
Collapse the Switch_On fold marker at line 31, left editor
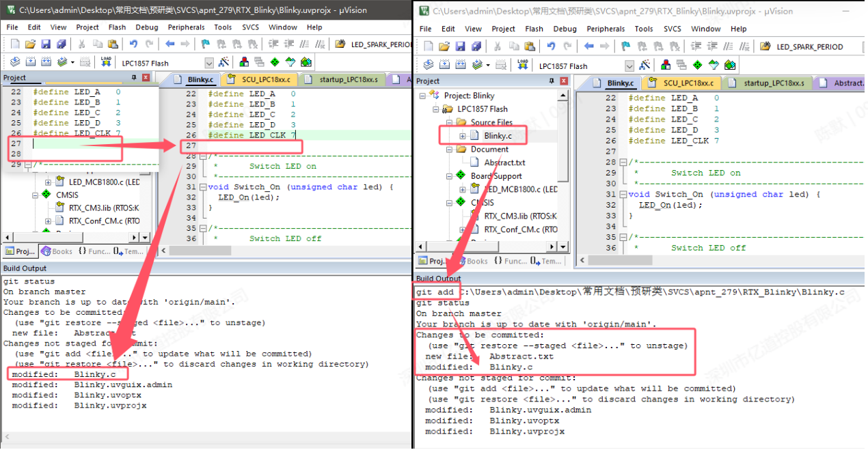pos(202,187)
